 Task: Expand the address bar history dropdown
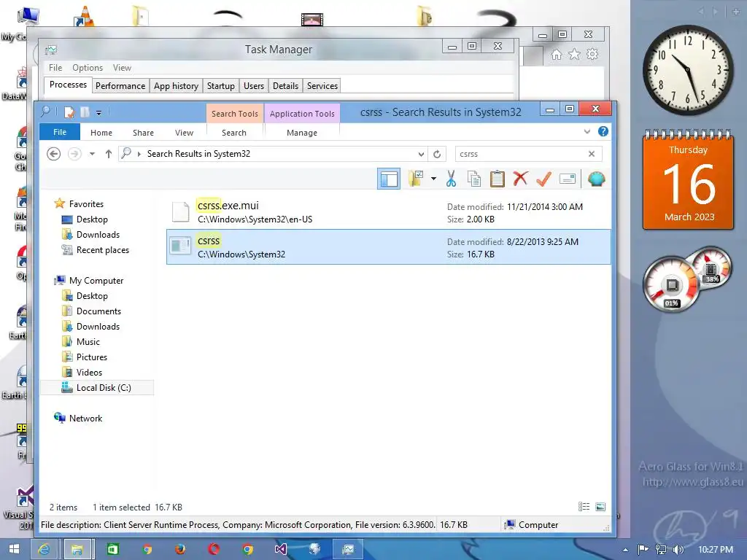click(x=421, y=154)
